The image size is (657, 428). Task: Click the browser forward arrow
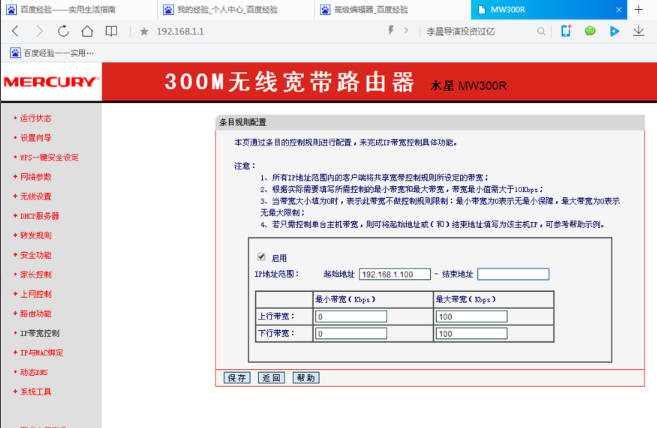40,32
